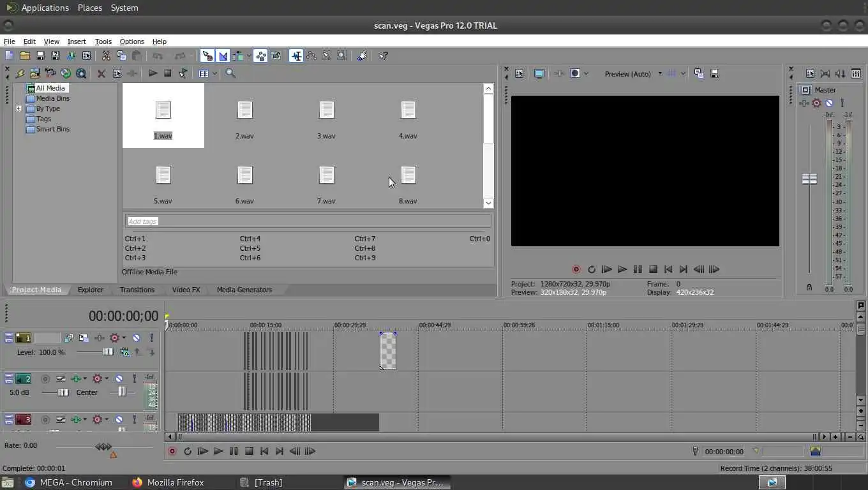Save preview snapshot to file
The image size is (868, 490).
(715, 74)
